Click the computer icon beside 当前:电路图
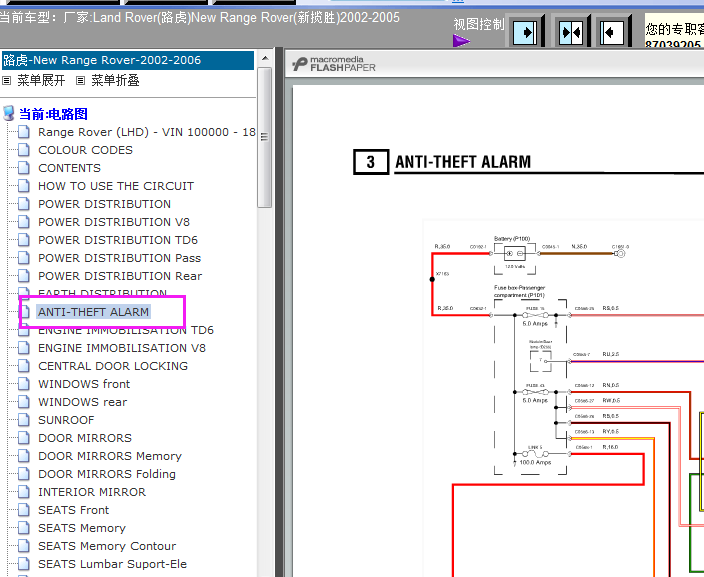Viewport: 704px width, 577px height. (x=9, y=114)
